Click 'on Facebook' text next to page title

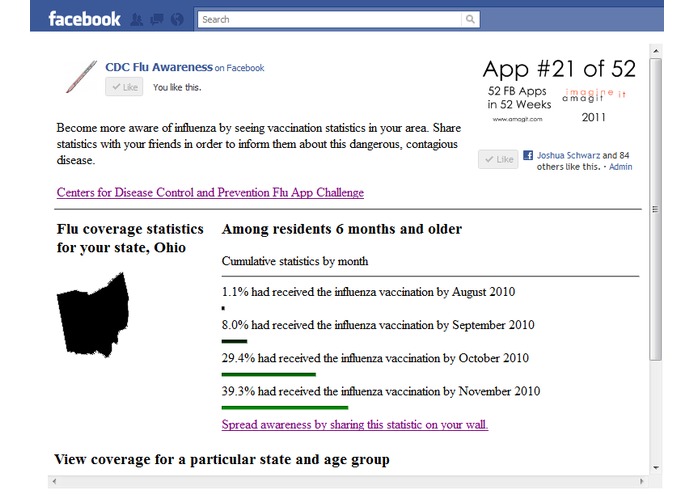click(239, 68)
